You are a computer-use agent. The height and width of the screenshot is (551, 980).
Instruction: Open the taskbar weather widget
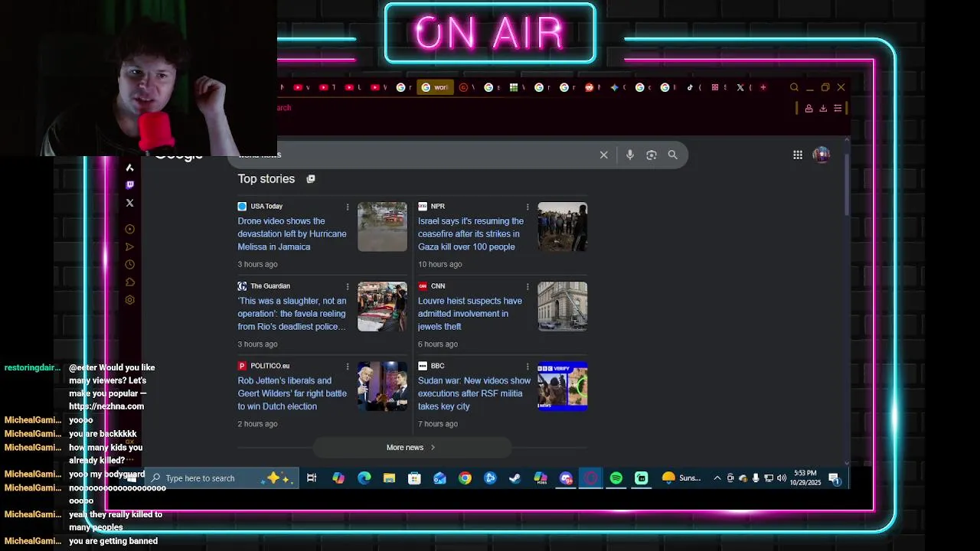681,478
